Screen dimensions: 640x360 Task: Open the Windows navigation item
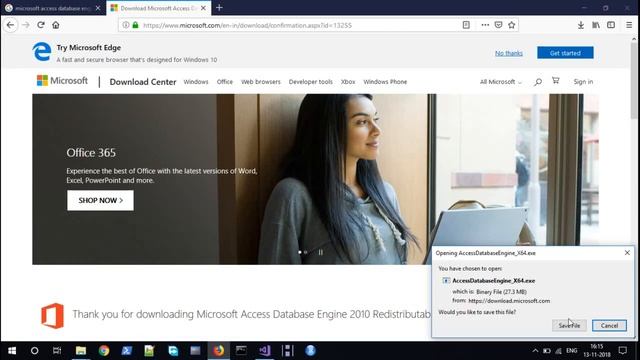pyautogui.click(x=196, y=82)
